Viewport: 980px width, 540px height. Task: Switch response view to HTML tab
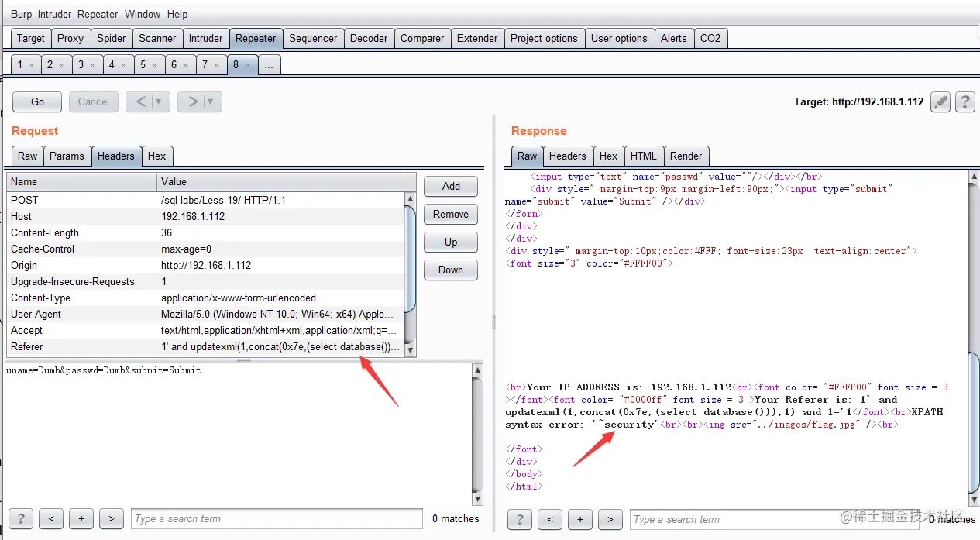pos(643,156)
